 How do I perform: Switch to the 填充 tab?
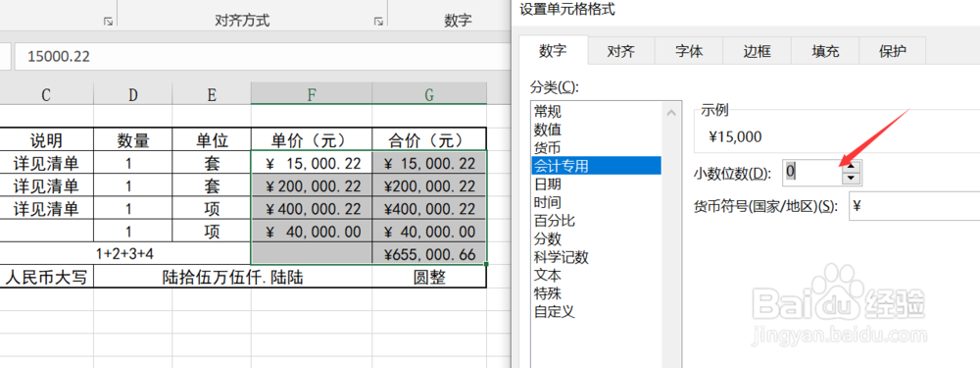point(825,51)
